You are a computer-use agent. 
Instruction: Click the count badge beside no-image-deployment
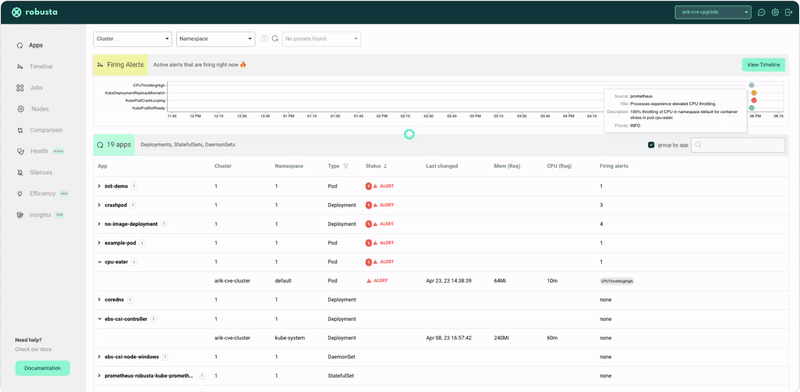coord(164,224)
